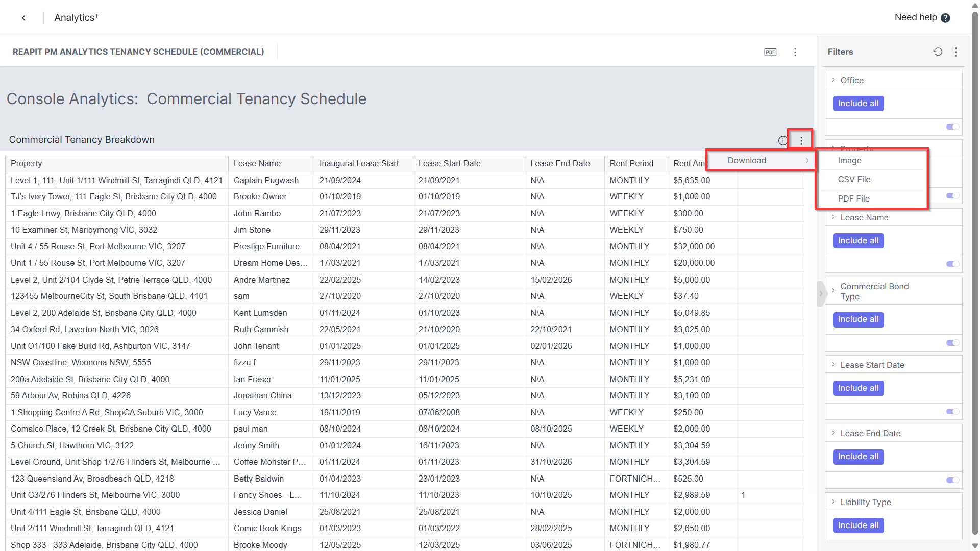Screen dimensions: 980x551
Task: Sort by the Property column header
Action: 117,163
